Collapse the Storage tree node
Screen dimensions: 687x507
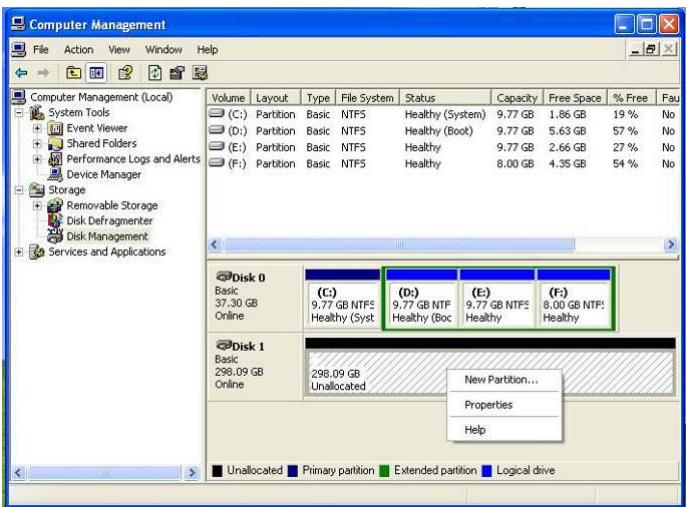(x=19, y=190)
